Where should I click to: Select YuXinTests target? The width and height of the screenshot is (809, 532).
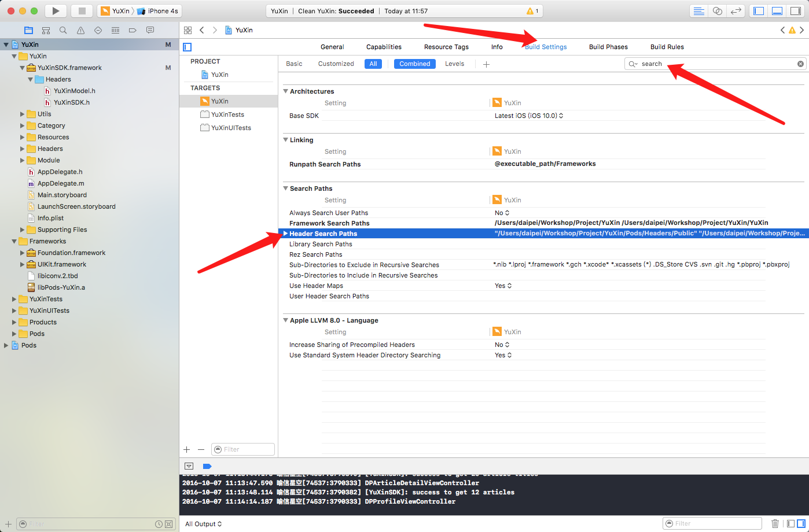point(227,114)
